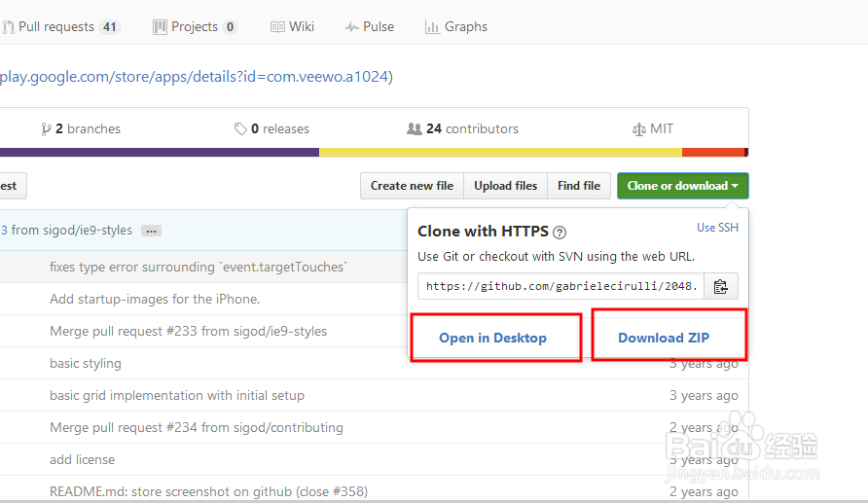This screenshot has height=503, width=868.
Task: View the Graphs tab
Action: point(456,26)
